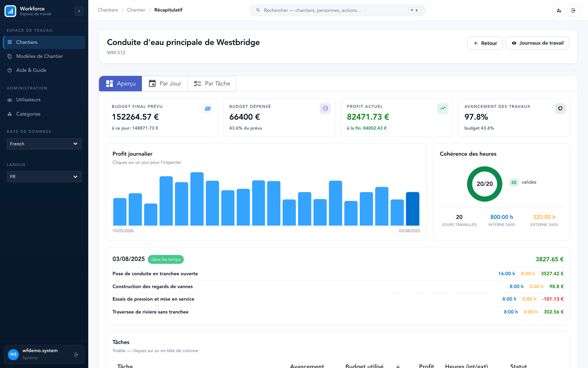Click the 97.8% avancement value
Image resolution: width=588 pixels, height=368 pixels.
[x=476, y=117]
